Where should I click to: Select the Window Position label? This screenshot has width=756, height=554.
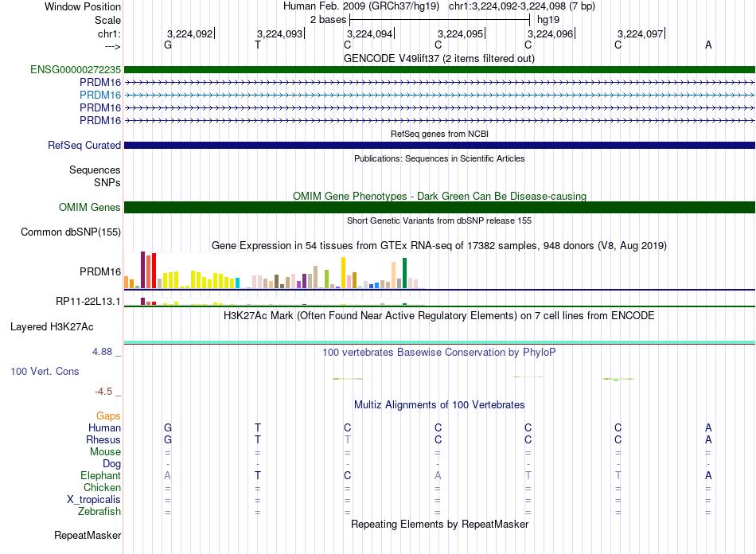pos(83,6)
